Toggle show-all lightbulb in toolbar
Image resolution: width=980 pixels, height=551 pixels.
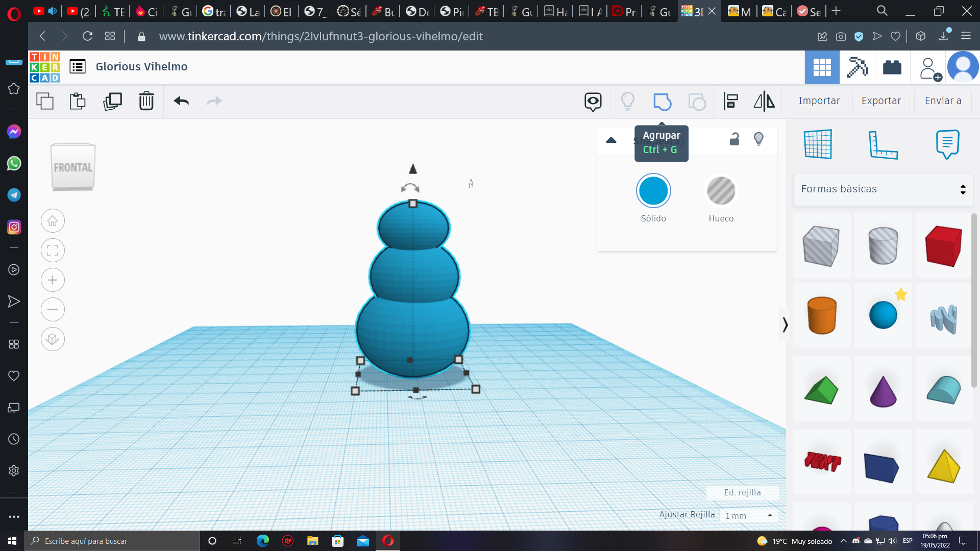pos(627,102)
